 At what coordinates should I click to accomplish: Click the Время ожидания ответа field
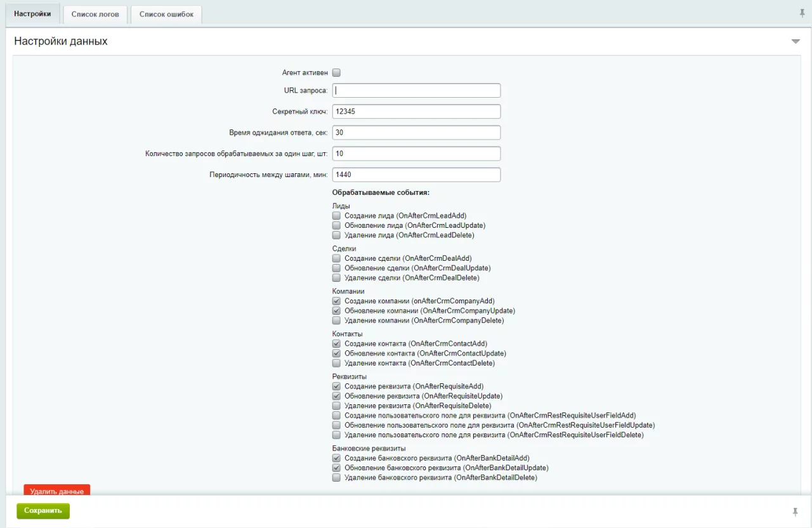pyautogui.click(x=416, y=133)
